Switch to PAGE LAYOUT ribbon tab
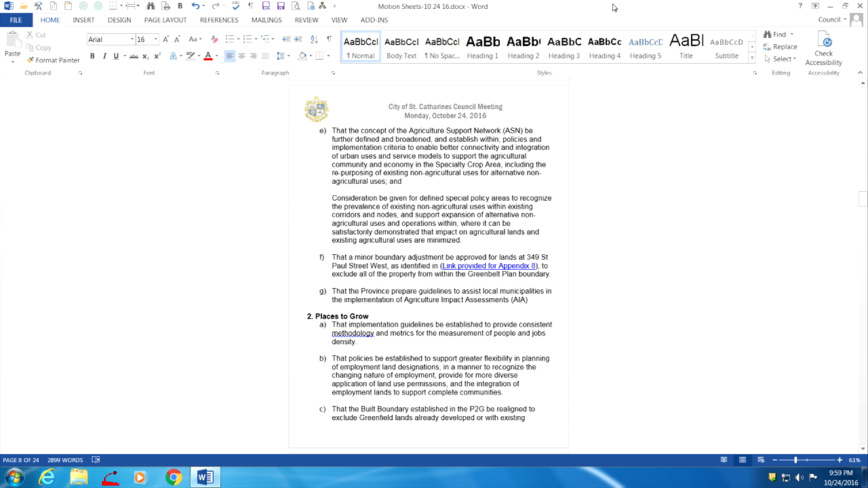Screen dimensions: 868x488 [x=165, y=20]
